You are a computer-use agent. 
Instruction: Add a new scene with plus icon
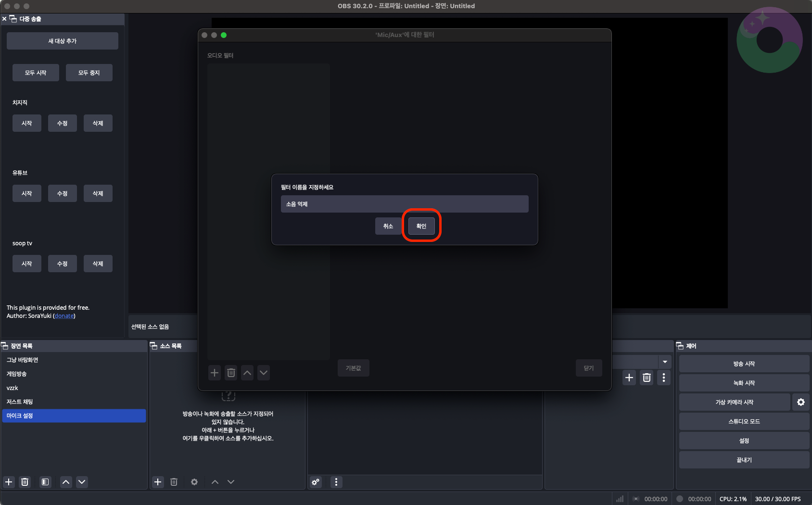click(x=9, y=482)
